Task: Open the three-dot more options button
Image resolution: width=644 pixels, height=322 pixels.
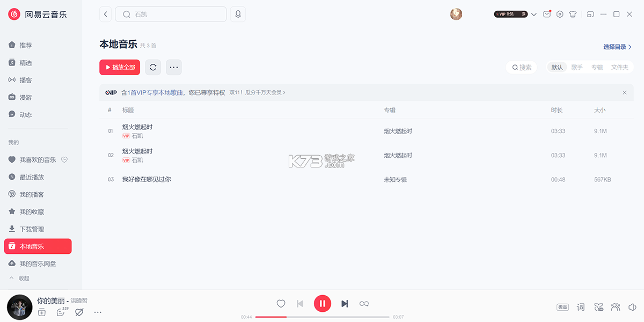Action: [174, 67]
